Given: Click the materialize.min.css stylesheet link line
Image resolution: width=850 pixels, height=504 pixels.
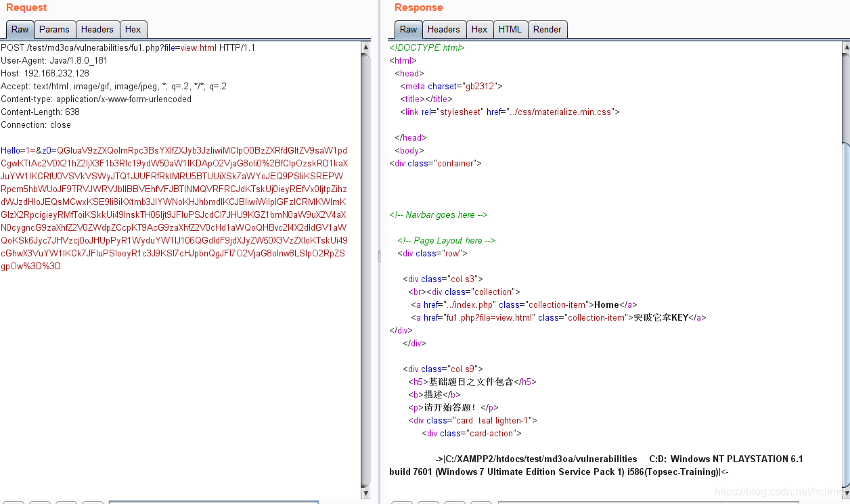Looking at the screenshot, I should click(510, 112).
